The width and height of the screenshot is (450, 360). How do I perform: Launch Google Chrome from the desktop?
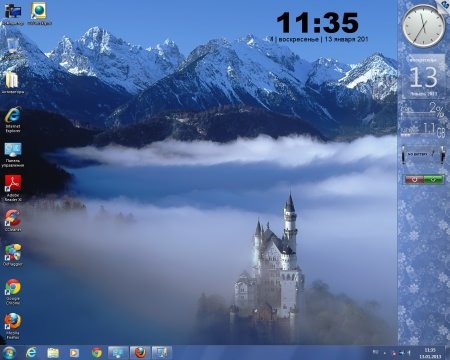(x=13, y=292)
